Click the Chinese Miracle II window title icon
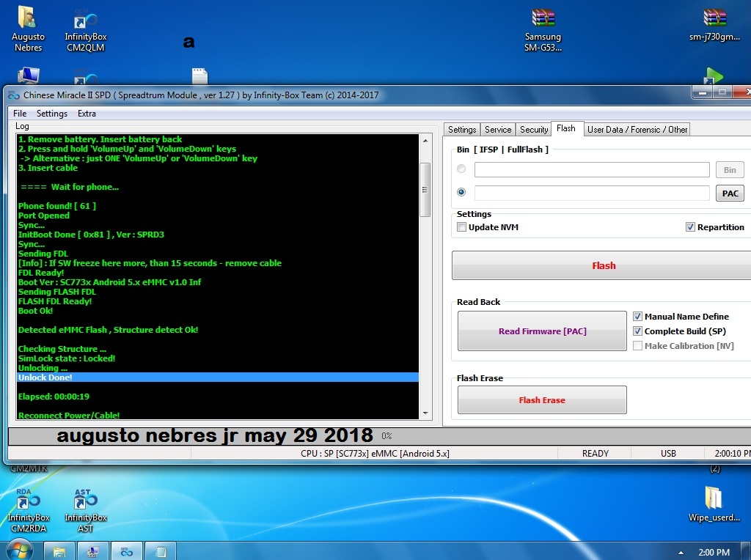 pos(14,95)
